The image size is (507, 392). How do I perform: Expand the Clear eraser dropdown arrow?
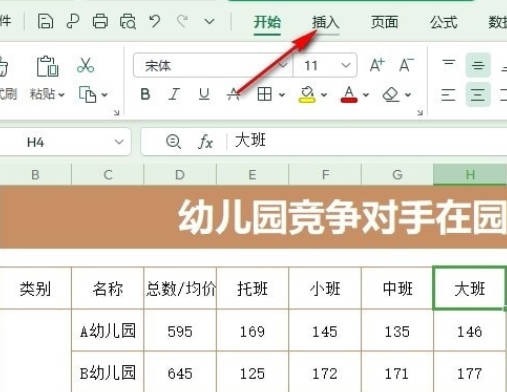(x=408, y=95)
